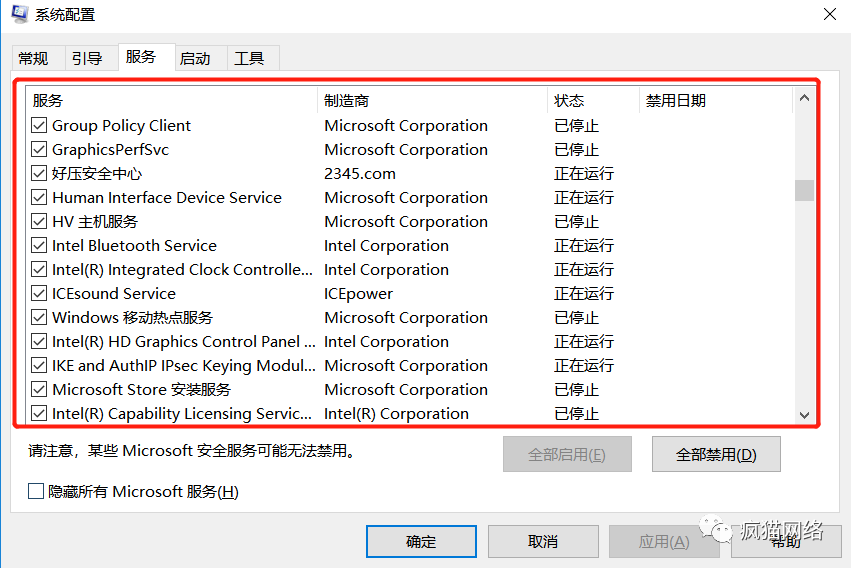Sort by the 状态 column header

[593, 100]
